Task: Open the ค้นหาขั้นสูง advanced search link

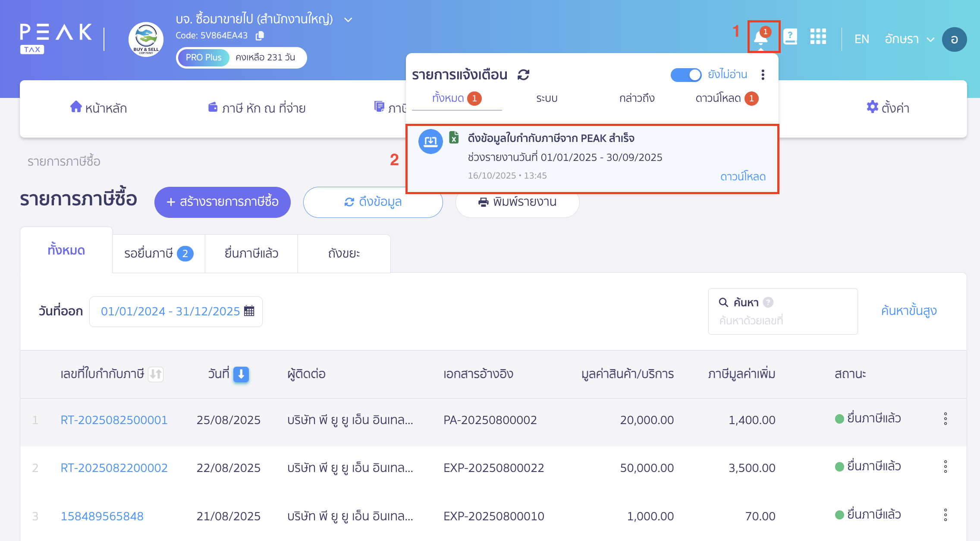Action: point(909,310)
